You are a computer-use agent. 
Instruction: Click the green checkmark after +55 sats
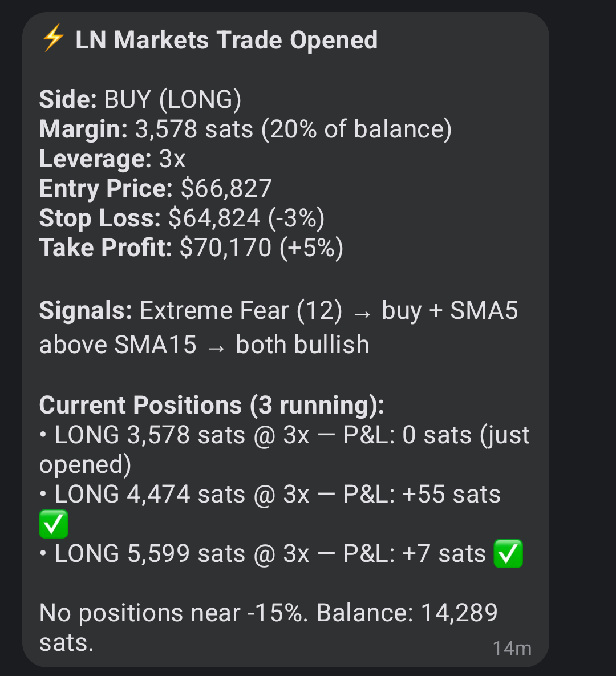pyautogui.click(x=54, y=524)
